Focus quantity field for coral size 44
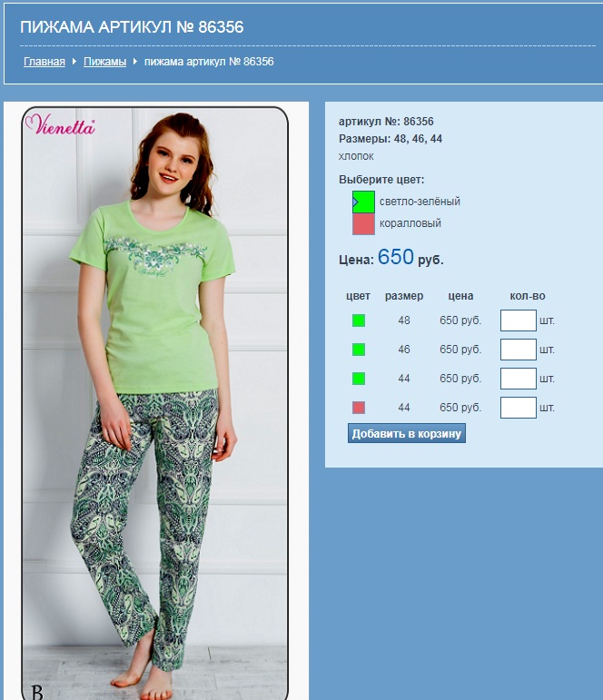This screenshot has height=700, width=603. 519,408
